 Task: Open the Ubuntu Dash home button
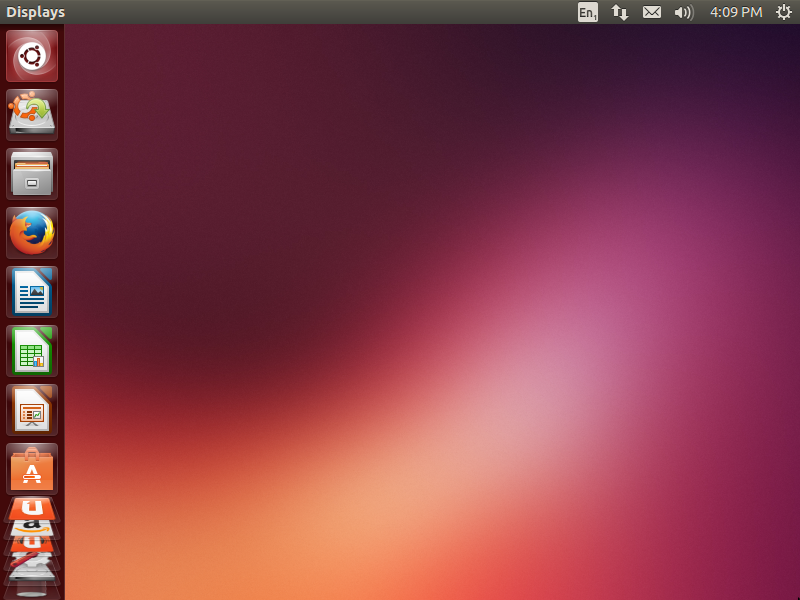(x=32, y=56)
